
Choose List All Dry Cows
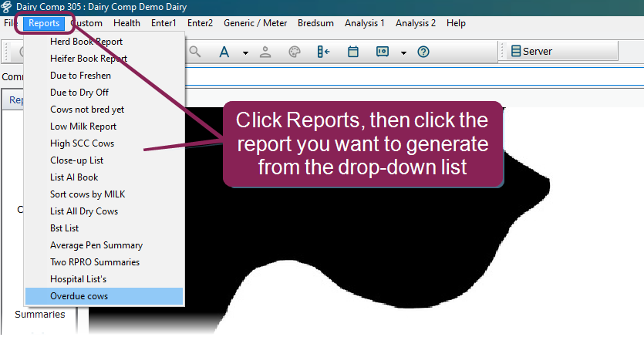click(104, 211)
